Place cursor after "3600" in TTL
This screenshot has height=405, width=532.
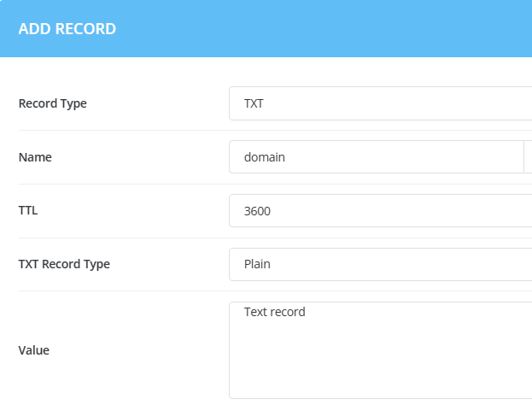[x=272, y=211]
